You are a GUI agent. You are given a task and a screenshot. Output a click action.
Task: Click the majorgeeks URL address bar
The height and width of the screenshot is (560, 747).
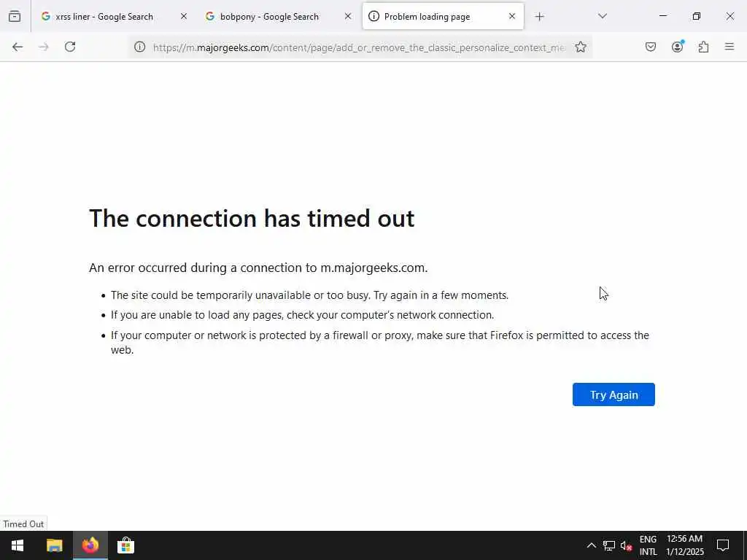coord(359,47)
